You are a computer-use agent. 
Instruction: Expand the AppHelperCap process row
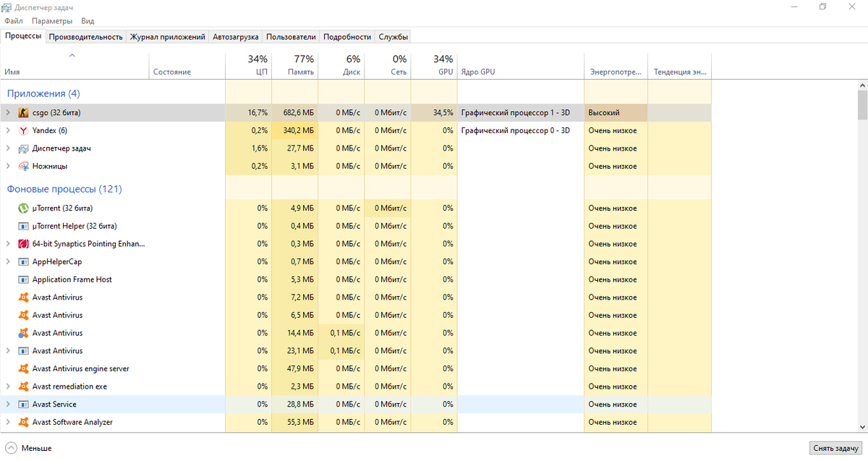click(x=8, y=262)
